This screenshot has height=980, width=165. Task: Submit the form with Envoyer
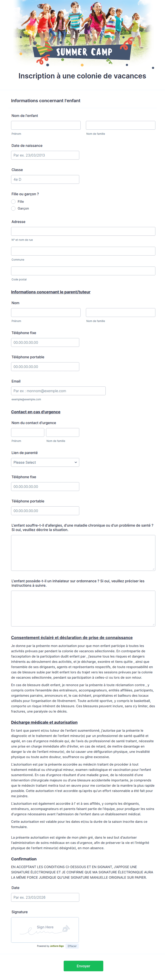point(83,966)
